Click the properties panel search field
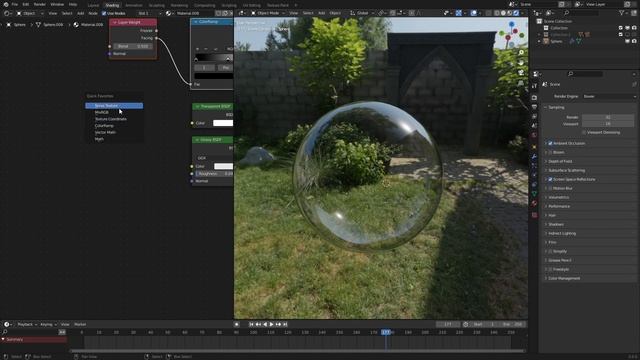This screenshot has width=640, height=360. coord(586,74)
